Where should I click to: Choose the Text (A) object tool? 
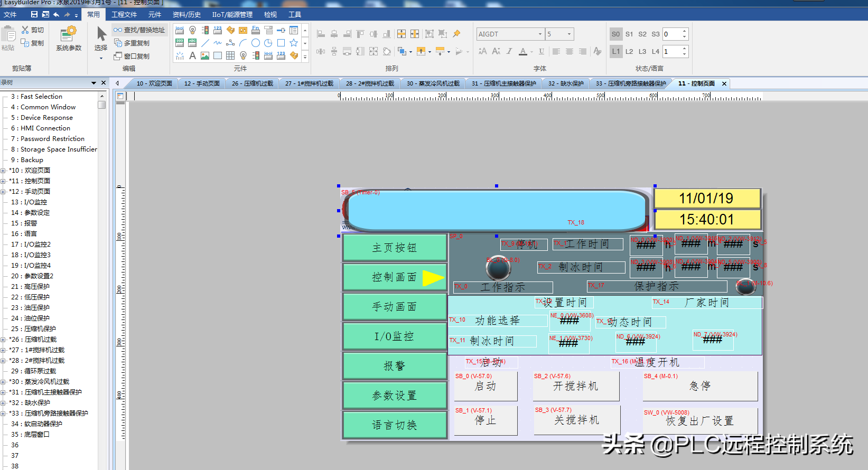coord(192,55)
